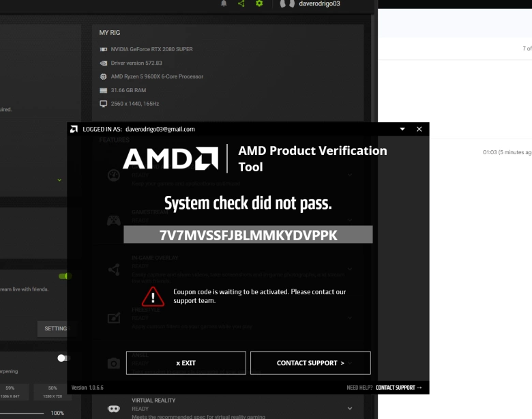This screenshot has height=419, width=532.
Task: Select NVIDIA GeForce RTX 2080 SUPER text
Action: click(x=151, y=49)
